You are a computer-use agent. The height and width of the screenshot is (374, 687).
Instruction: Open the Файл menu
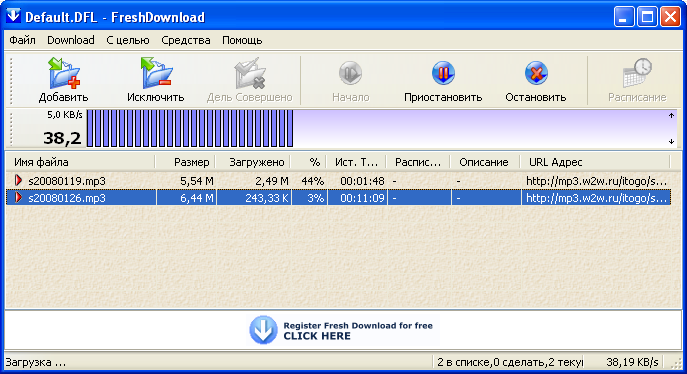(x=22, y=40)
